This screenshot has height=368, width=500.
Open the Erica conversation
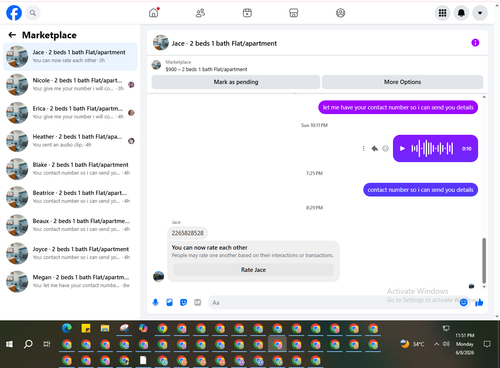(x=70, y=113)
